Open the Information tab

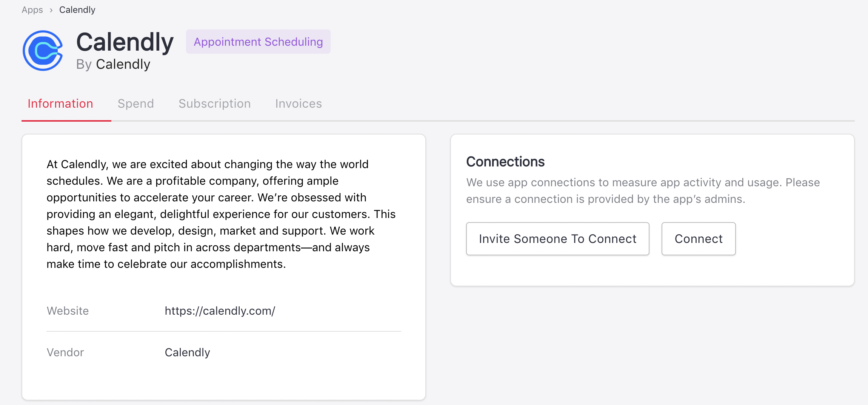60,104
